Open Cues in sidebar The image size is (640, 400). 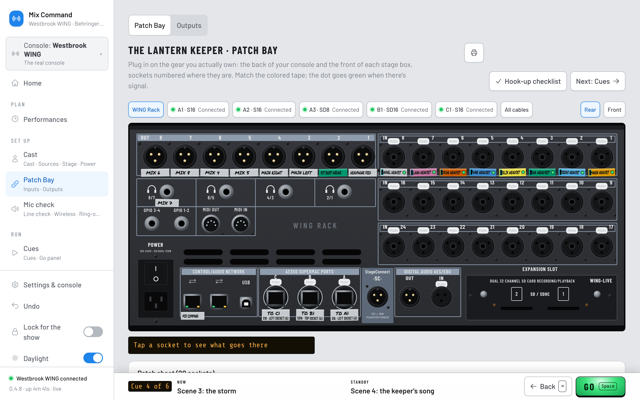pyautogui.click(x=57, y=253)
